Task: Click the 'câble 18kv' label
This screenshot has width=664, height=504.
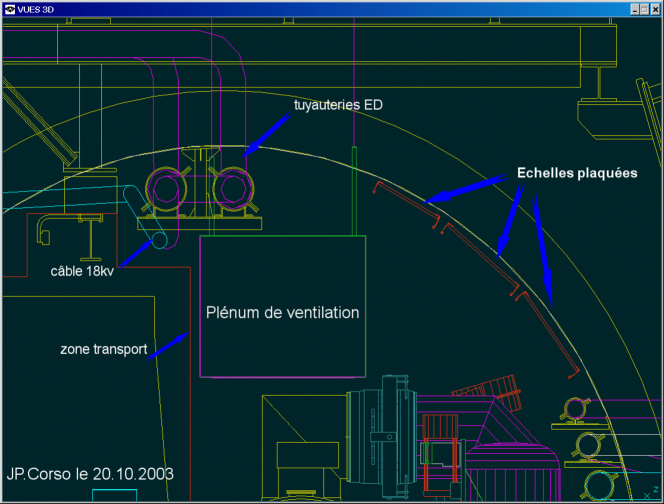Action: point(82,271)
